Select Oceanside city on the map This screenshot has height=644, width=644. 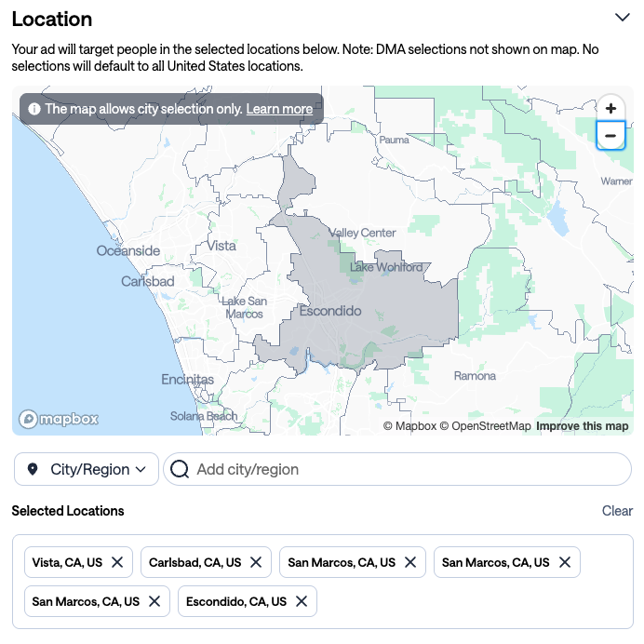tap(128, 250)
